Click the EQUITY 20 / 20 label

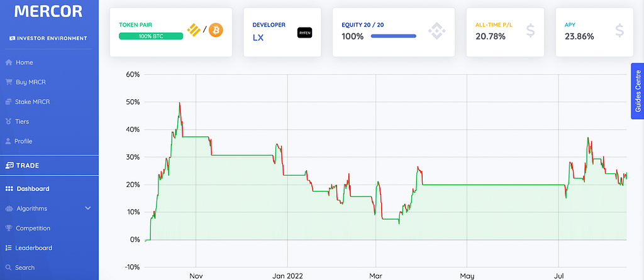364,24
